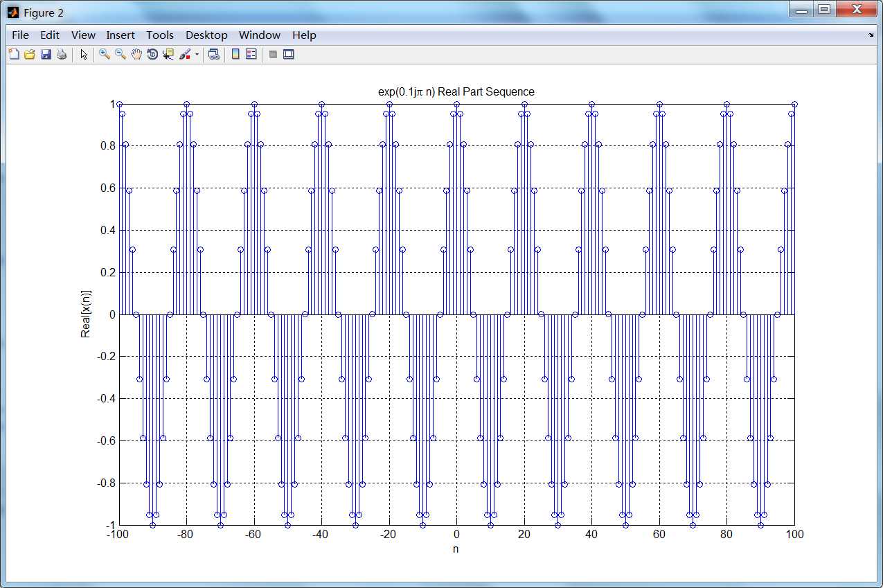883x588 pixels.
Task: Open the Edit menu
Action: 50,35
